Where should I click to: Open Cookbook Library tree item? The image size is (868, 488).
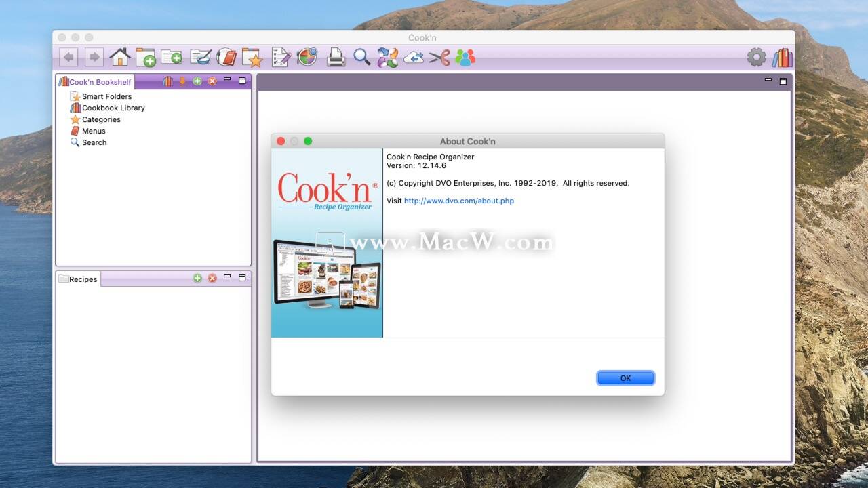point(107,108)
